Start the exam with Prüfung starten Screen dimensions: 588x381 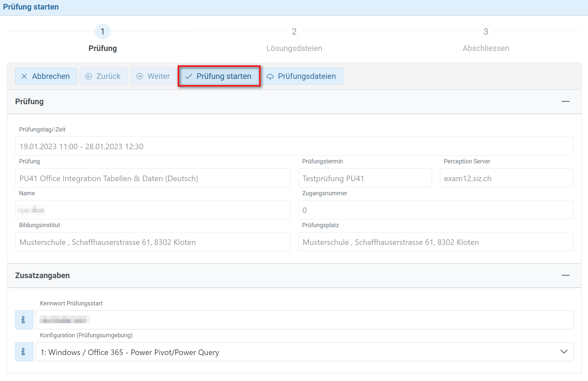(x=219, y=76)
